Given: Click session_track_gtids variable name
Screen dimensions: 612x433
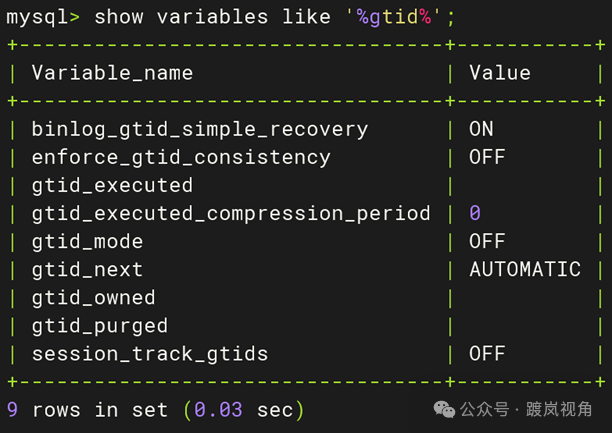Looking at the screenshot, I should [150, 355].
